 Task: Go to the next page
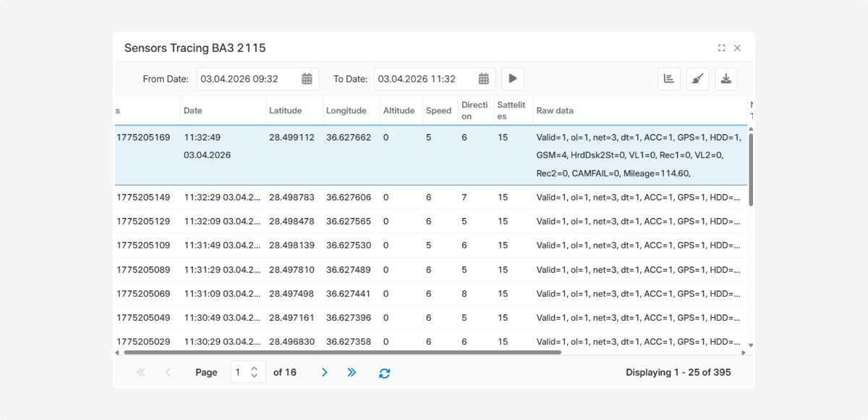coord(324,372)
